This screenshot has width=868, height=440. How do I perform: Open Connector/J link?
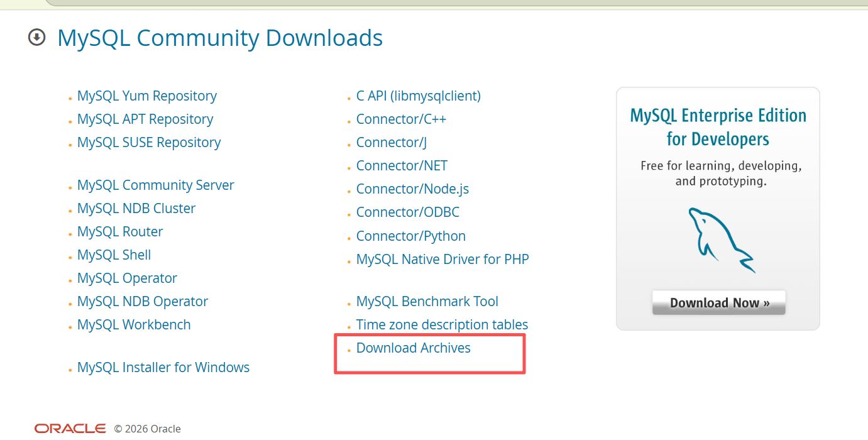click(x=392, y=143)
